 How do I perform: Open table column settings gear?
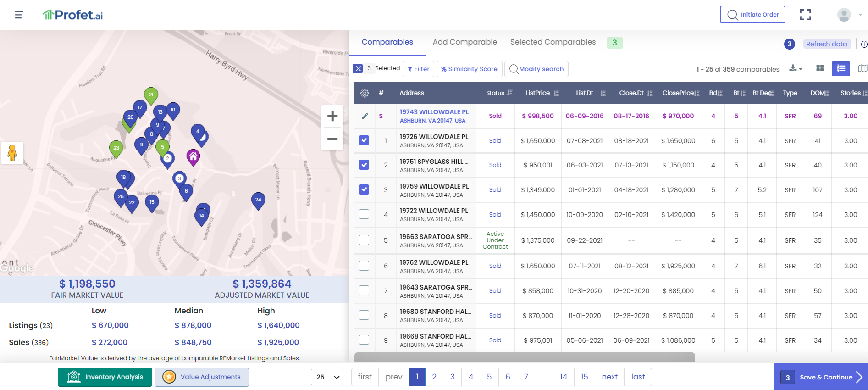point(365,93)
